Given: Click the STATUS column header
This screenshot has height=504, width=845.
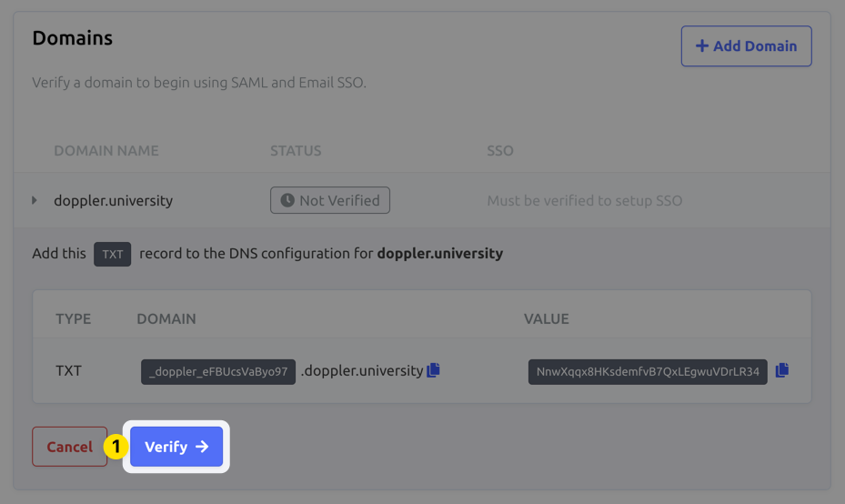Looking at the screenshot, I should [296, 150].
